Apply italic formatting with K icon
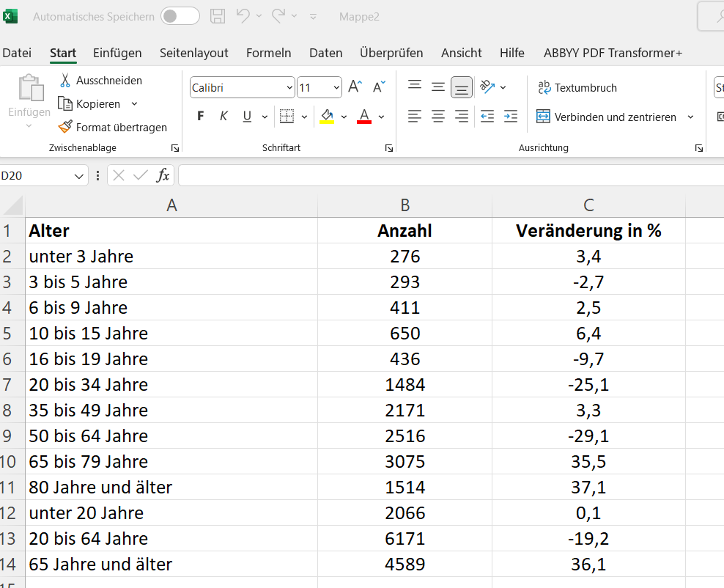 click(x=224, y=117)
